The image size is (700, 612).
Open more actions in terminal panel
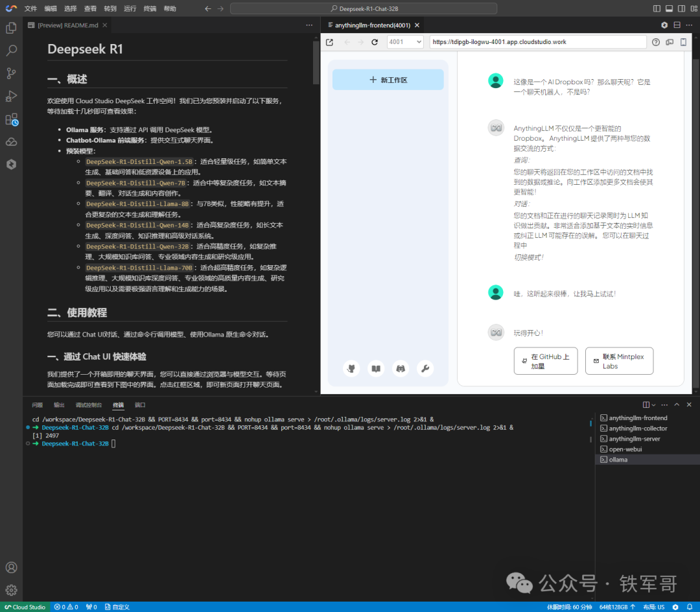[664, 405]
